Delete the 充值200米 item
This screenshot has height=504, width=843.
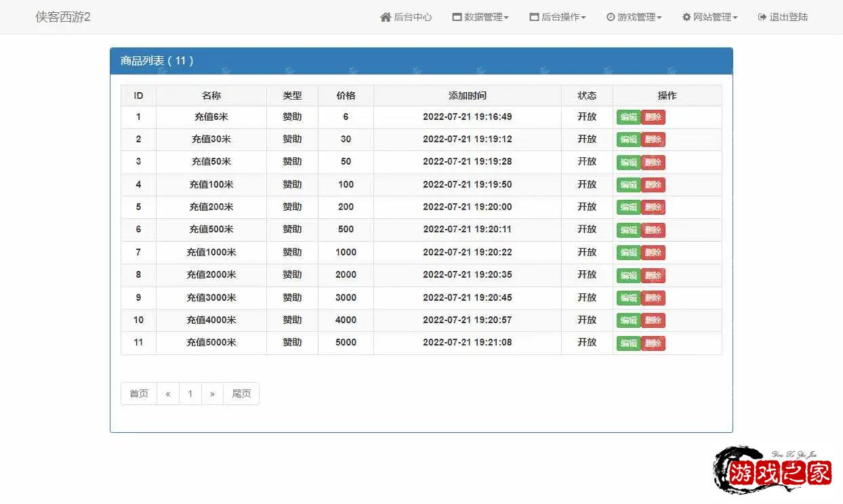(x=653, y=207)
